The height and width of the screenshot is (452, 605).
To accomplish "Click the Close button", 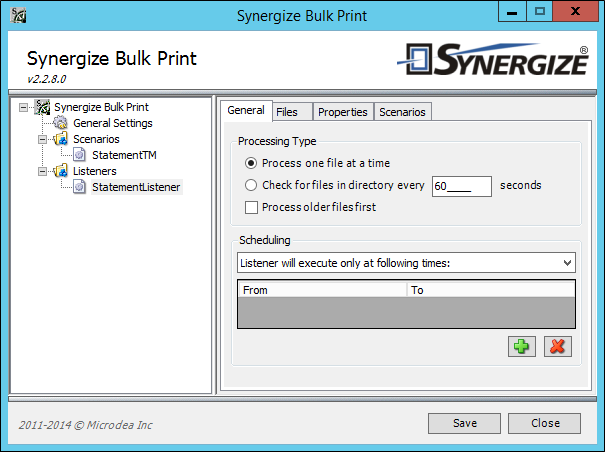I will 544,423.
